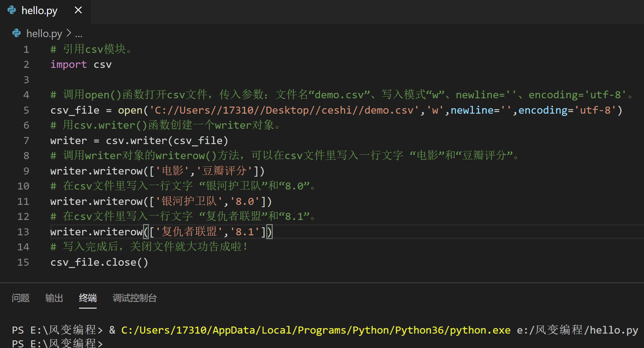Viewport: 644px width, 348px height.
Task: Click the comment '# 写入完成后，关闭文件就大功告成啦！'
Action: tap(149, 247)
